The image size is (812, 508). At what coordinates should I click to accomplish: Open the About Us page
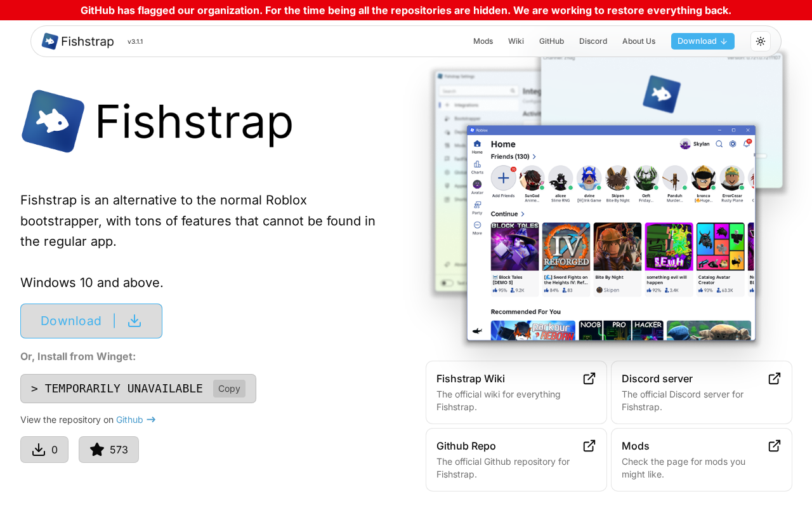pyautogui.click(x=639, y=41)
